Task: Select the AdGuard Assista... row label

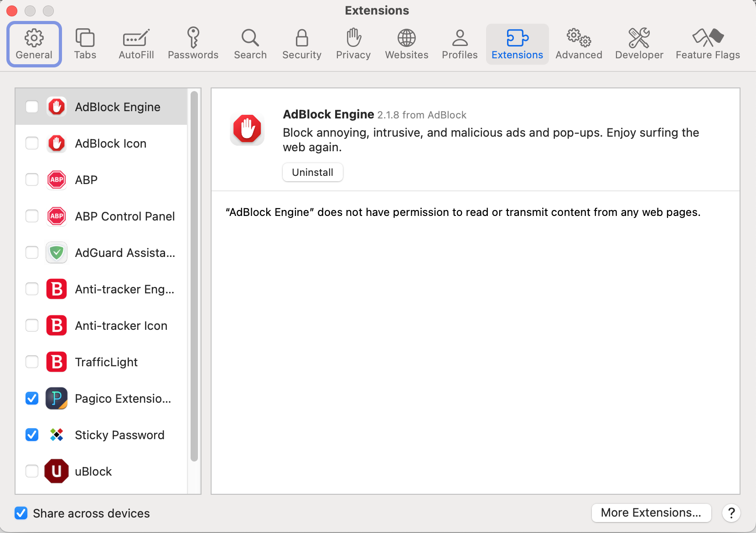Action: 125,253
